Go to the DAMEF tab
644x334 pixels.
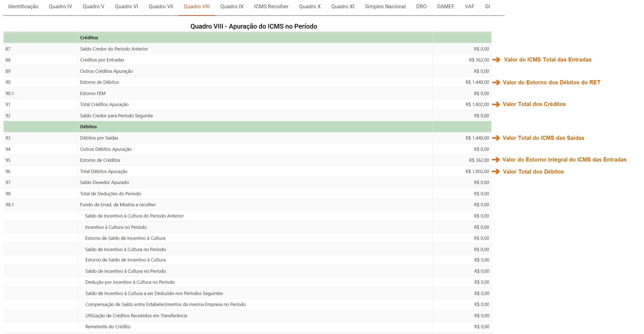tap(445, 7)
